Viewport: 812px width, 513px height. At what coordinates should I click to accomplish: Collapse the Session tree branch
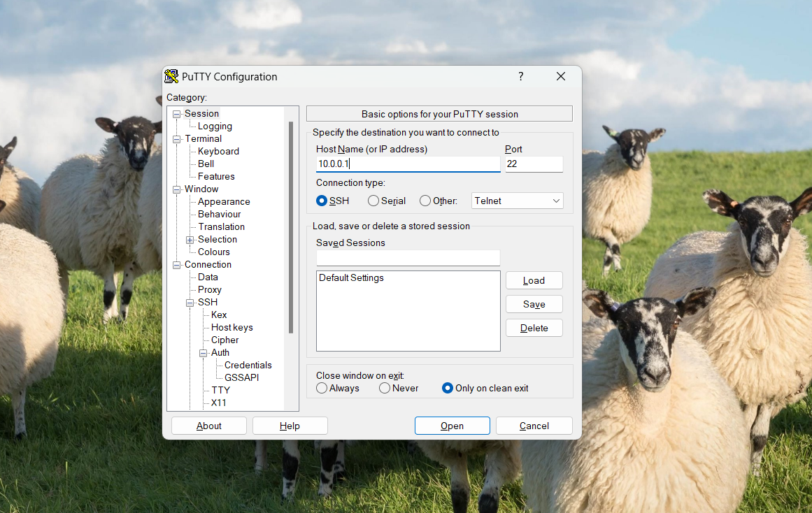point(176,113)
